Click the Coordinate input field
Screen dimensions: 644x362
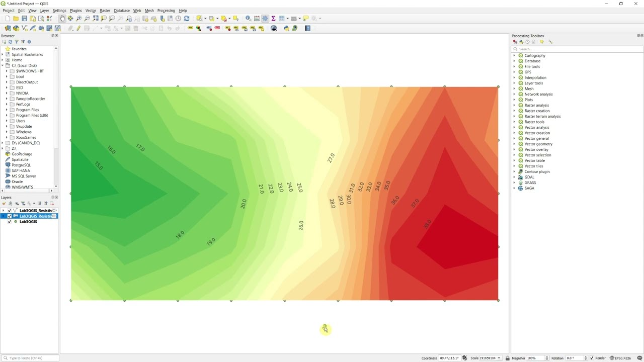tap(449, 358)
